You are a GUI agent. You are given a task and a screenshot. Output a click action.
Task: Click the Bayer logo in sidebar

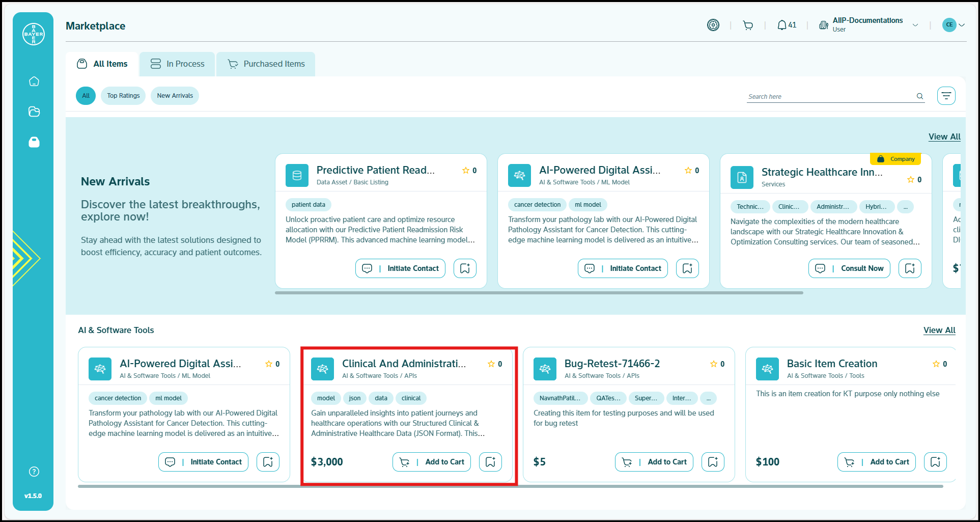click(x=34, y=34)
